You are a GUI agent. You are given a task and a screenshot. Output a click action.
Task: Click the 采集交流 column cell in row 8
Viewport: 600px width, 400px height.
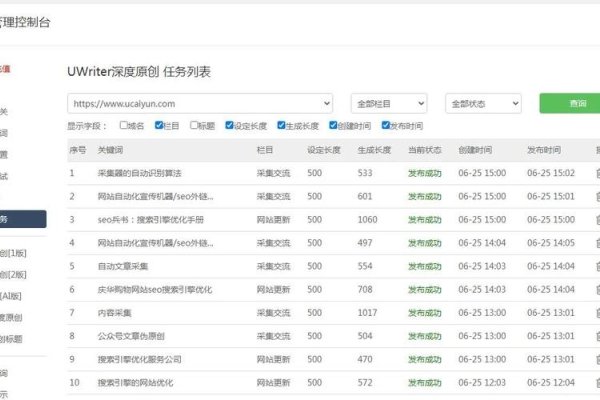click(273, 336)
